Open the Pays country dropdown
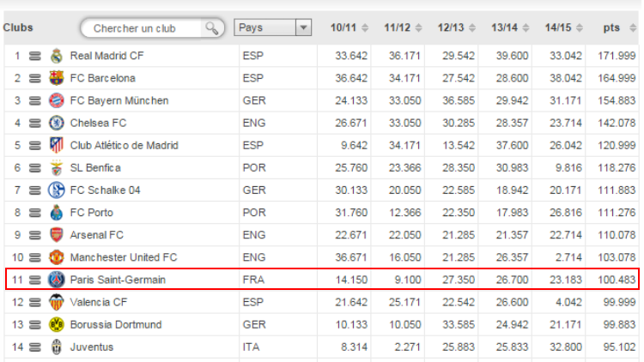This screenshot has width=644, height=362. click(x=272, y=28)
